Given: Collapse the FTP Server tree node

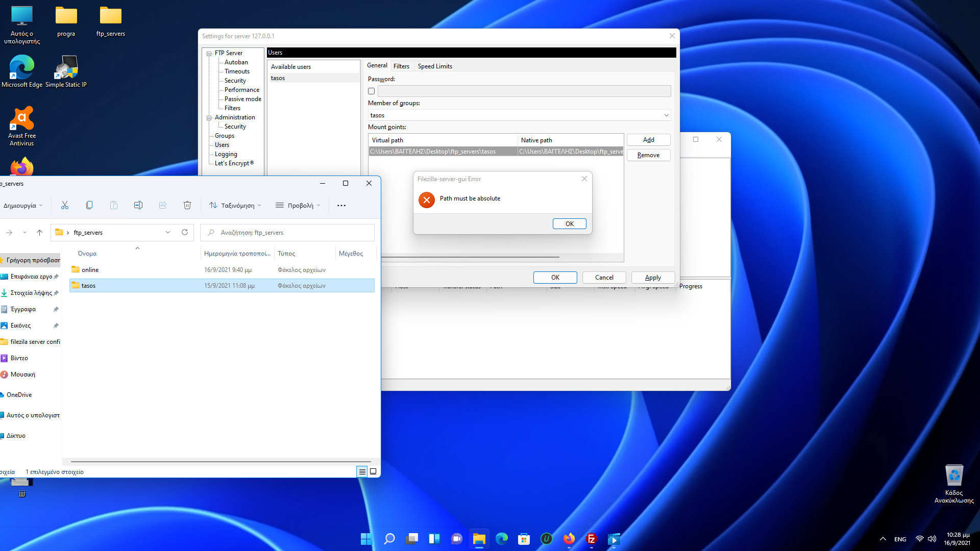Looking at the screenshot, I should (209, 53).
